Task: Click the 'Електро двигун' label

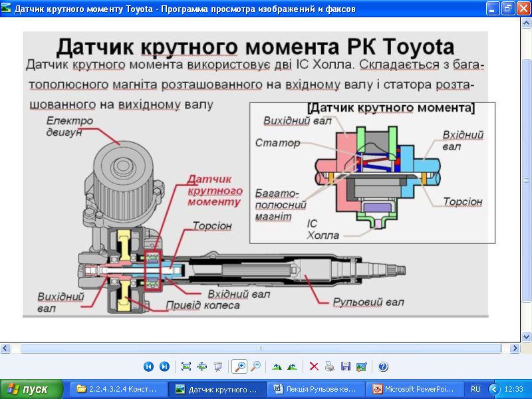Action: click(x=70, y=126)
